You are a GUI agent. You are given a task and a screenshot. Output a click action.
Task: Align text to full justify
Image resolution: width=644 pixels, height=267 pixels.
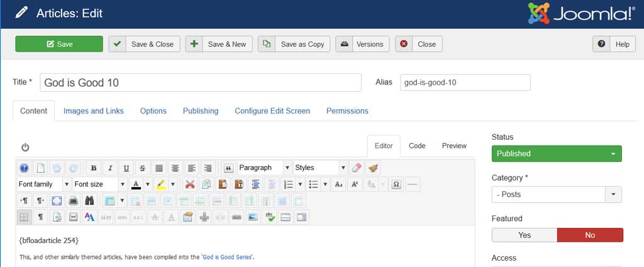tap(159, 168)
